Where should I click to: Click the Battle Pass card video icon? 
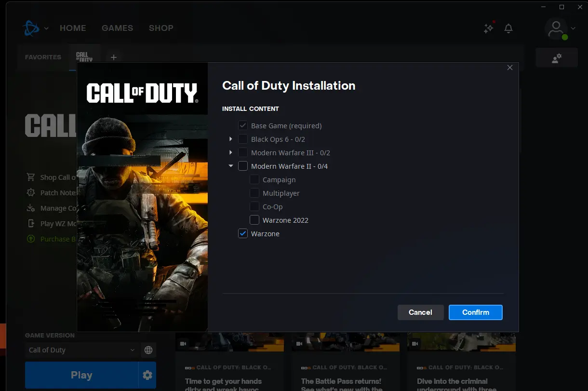click(299, 343)
